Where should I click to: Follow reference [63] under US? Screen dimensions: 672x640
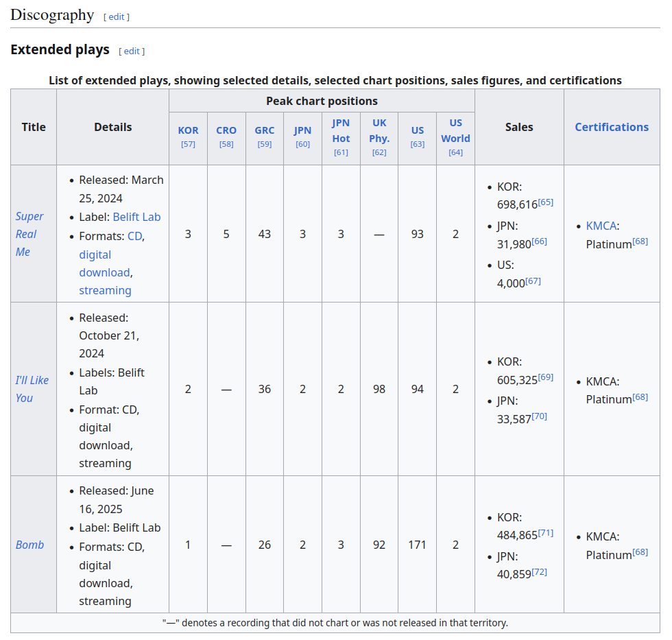[x=418, y=144]
